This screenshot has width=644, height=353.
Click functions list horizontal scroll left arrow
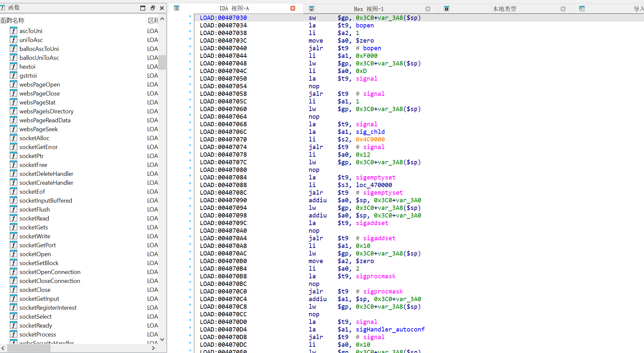[3, 348]
